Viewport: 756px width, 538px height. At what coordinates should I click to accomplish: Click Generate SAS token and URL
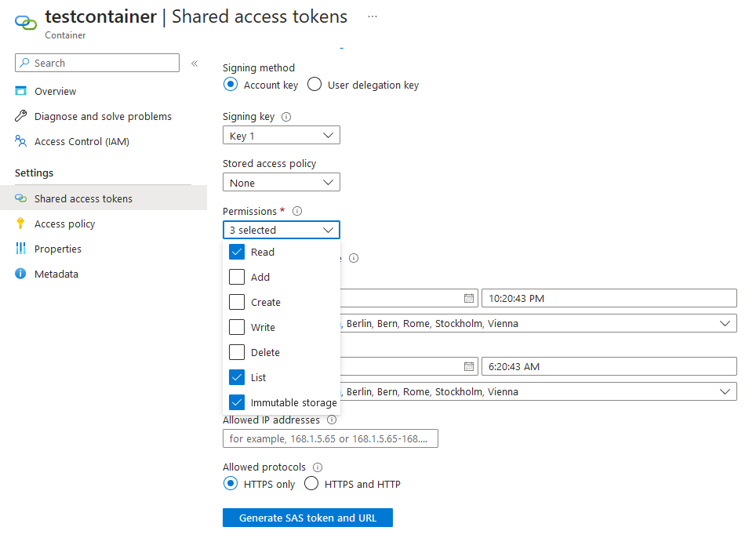(x=307, y=518)
